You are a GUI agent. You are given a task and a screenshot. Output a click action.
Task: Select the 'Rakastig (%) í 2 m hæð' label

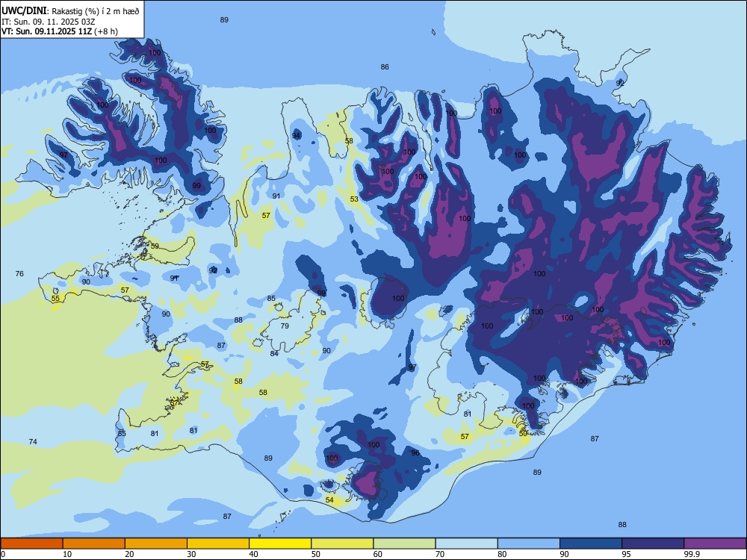[x=96, y=11]
